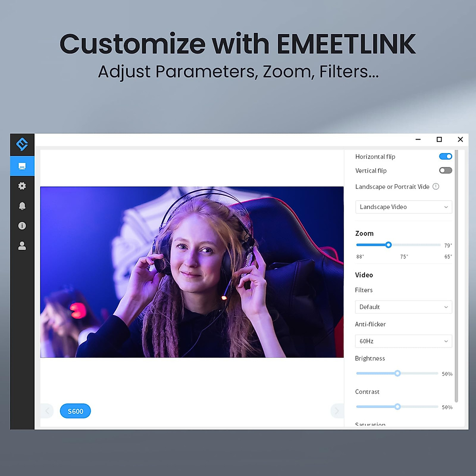Click the webcam video preview

coord(192,272)
